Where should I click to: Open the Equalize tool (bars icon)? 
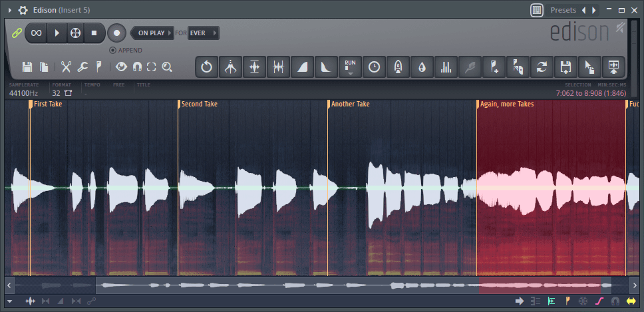pyautogui.click(x=446, y=67)
